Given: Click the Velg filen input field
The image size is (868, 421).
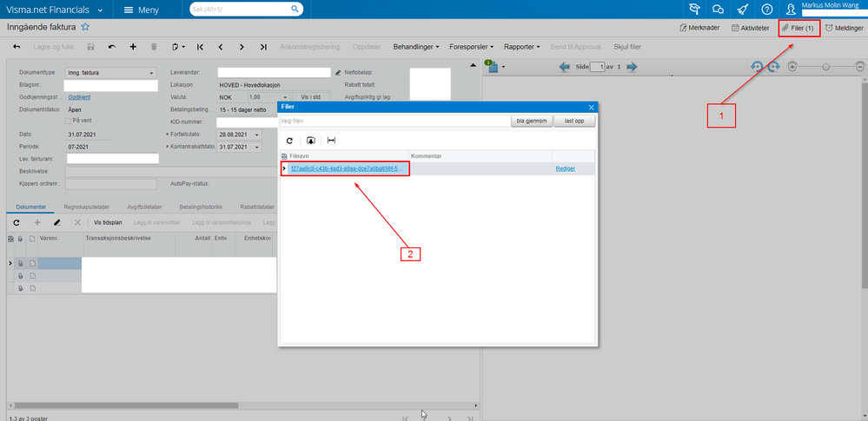Looking at the screenshot, I should tap(394, 122).
